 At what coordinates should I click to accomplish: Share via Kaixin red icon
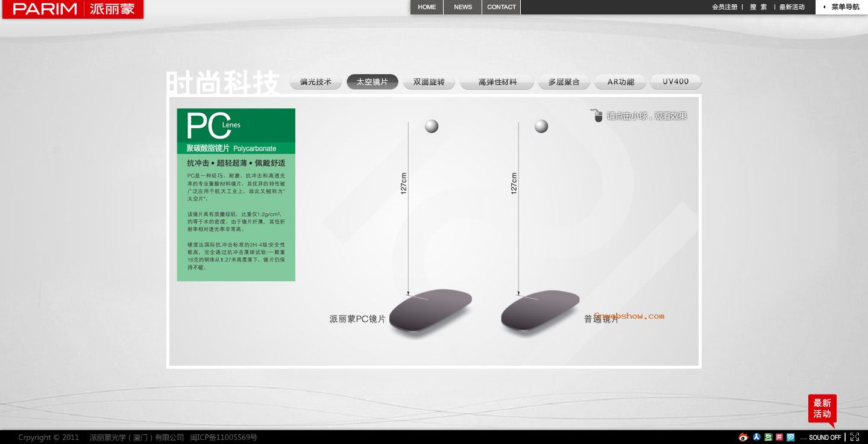(779, 437)
